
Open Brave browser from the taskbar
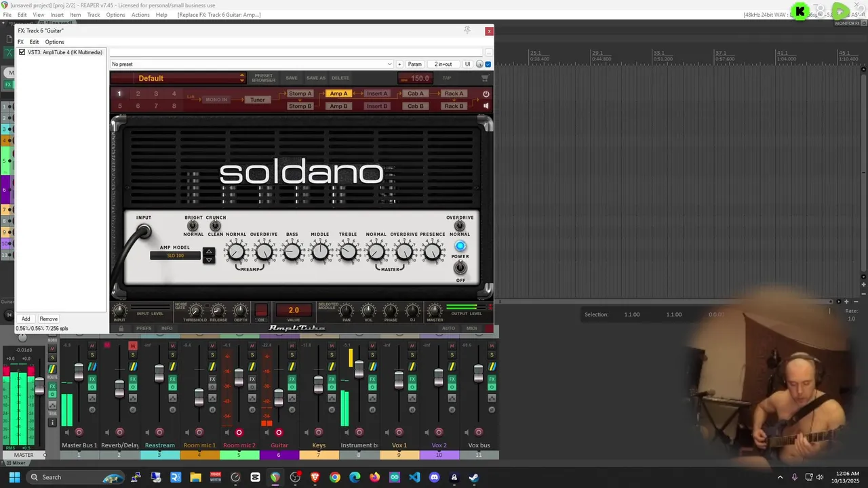315,477
